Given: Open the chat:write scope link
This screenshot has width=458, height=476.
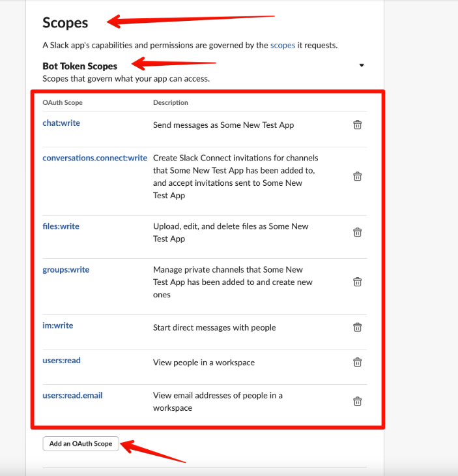Looking at the screenshot, I should (x=61, y=123).
